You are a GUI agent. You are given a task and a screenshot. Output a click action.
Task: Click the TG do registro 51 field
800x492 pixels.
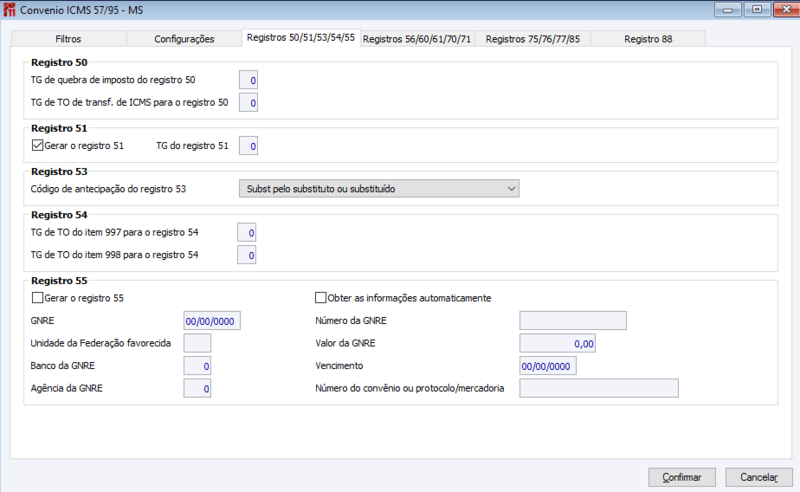[x=248, y=146]
